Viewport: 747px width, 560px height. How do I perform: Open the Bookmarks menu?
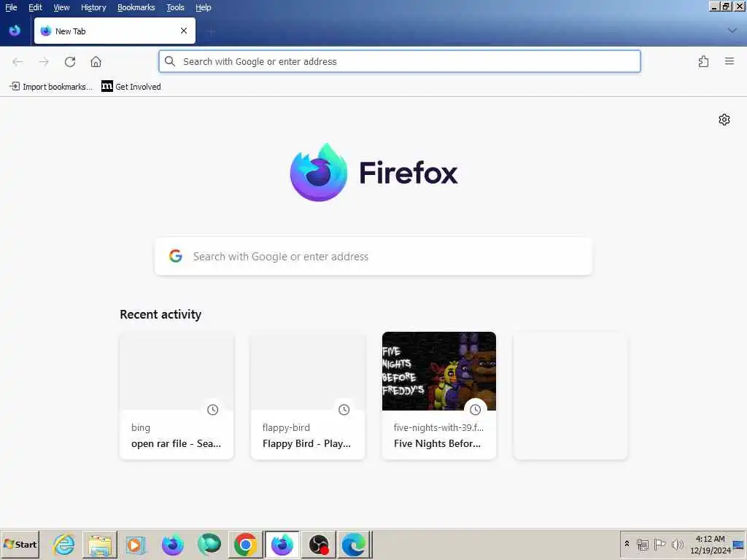[136, 7]
